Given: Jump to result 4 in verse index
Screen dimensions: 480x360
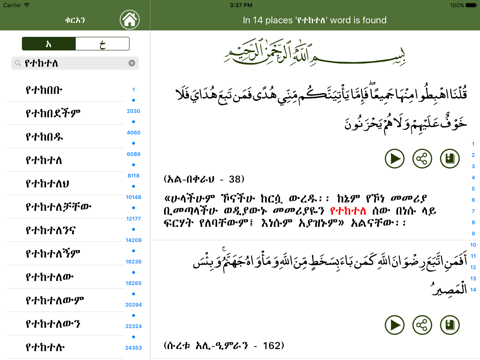Looking at the screenshot, I should point(473,177).
